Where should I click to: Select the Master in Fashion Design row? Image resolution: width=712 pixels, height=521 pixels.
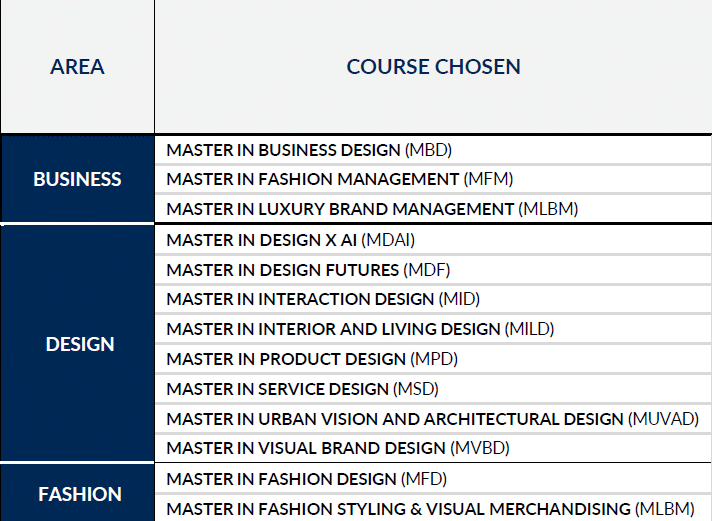point(306,479)
